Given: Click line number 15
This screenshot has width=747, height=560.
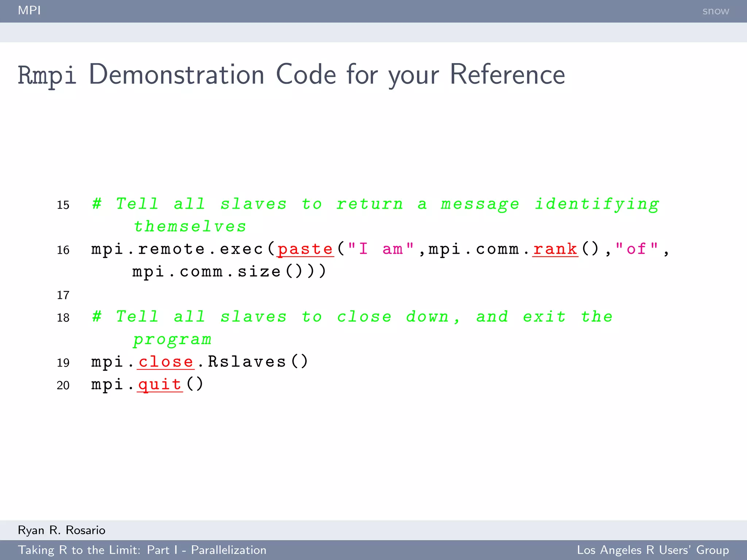Looking at the screenshot, I should (x=63, y=205).
